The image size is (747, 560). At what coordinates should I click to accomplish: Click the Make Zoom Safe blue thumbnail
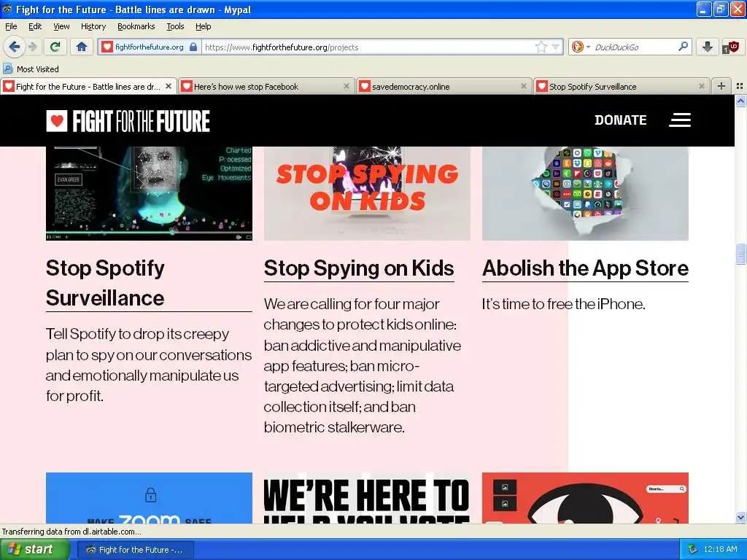(x=149, y=498)
